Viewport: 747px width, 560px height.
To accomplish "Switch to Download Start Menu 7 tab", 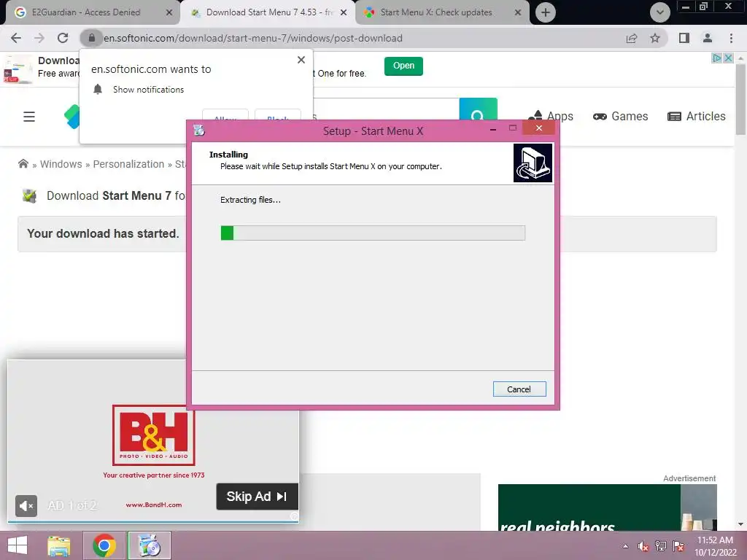I will (269, 12).
